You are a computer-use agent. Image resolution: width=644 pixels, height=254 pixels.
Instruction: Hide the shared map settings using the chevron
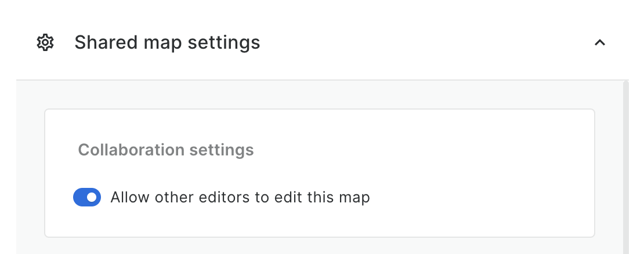click(600, 42)
